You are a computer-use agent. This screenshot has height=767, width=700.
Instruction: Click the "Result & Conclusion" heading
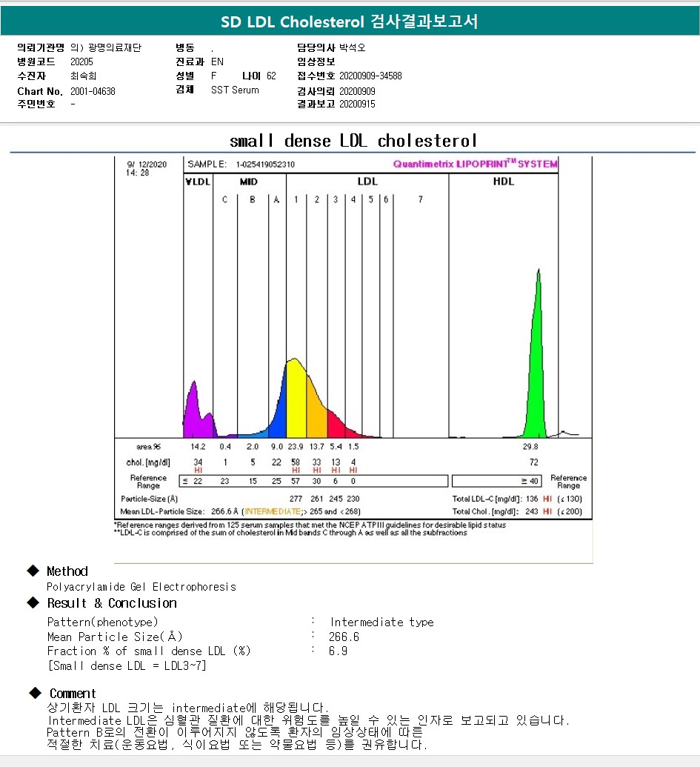[112, 603]
